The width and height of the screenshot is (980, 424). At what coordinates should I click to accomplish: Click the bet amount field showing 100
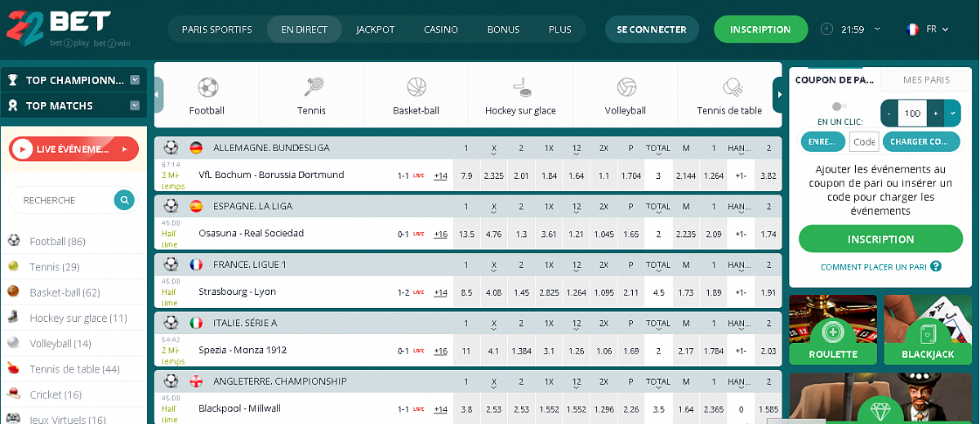[x=913, y=114]
